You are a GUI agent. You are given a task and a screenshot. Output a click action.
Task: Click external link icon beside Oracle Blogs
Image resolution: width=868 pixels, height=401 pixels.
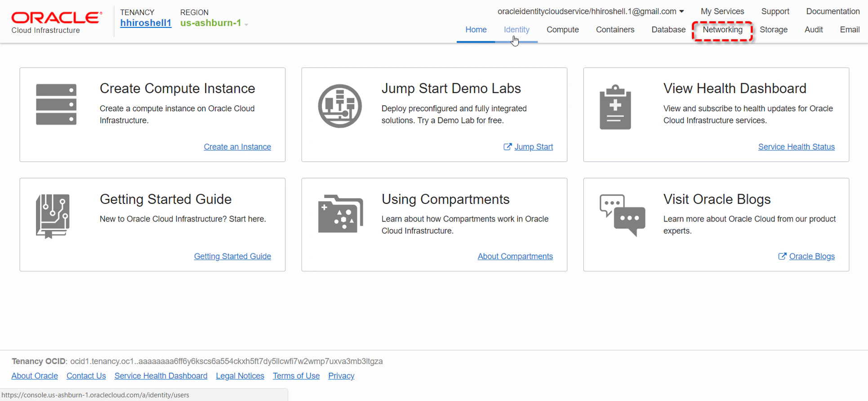tap(782, 256)
